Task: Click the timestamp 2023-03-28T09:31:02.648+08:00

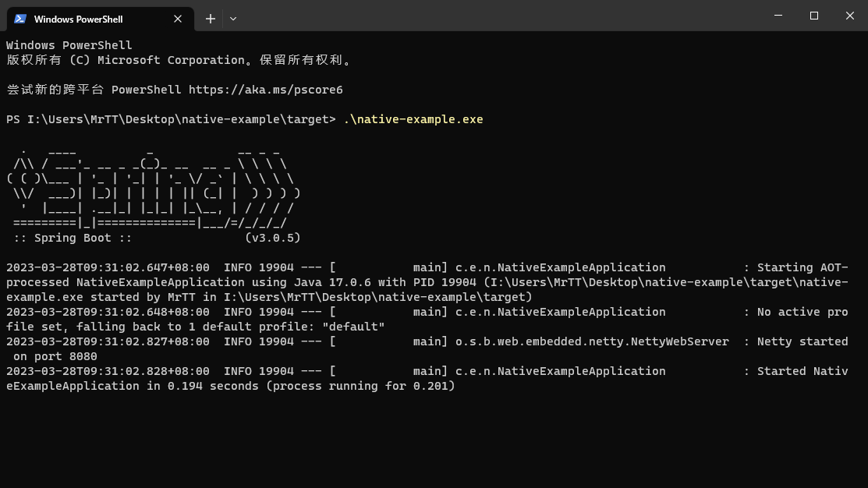Action: pos(108,312)
